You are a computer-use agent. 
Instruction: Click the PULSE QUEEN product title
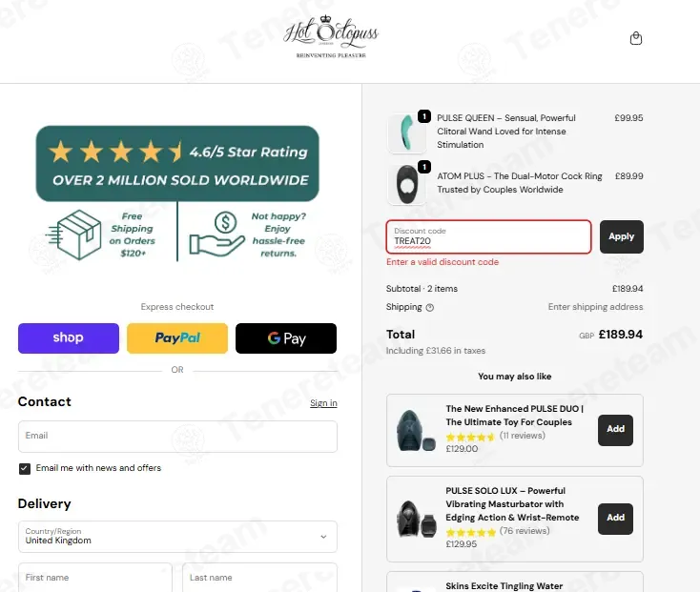(x=506, y=132)
